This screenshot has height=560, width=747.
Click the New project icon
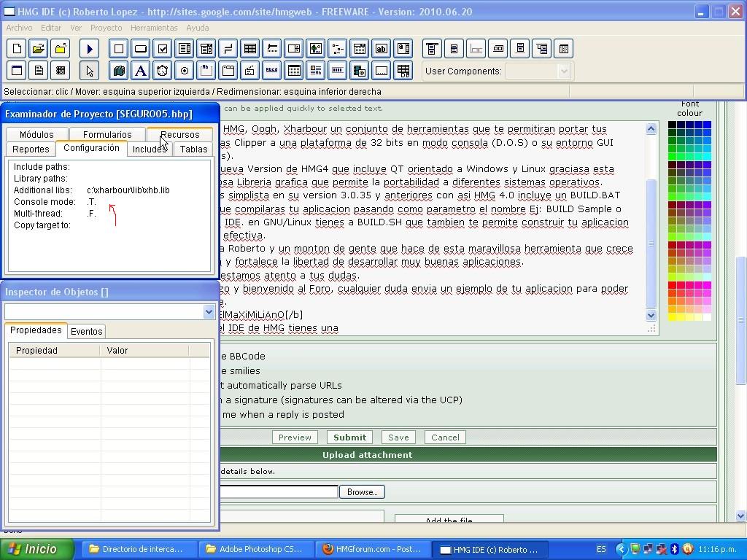pyautogui.click(x=17, y=49)
